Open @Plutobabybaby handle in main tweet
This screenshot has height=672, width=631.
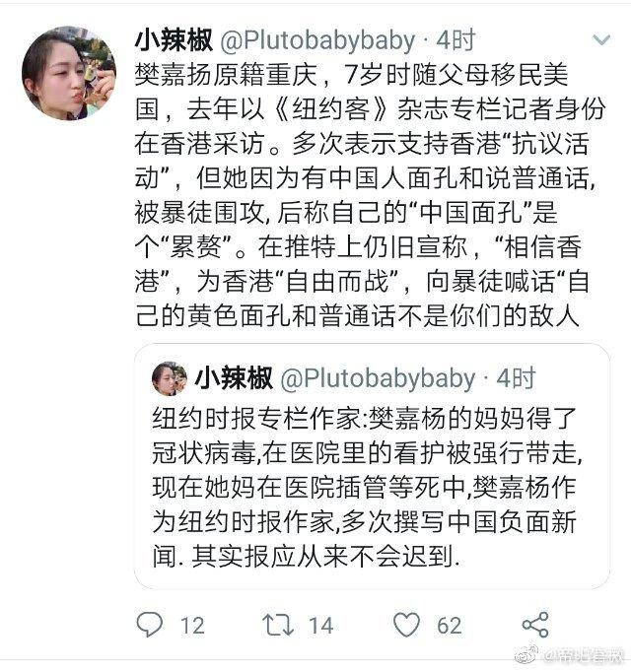(317, 40)
